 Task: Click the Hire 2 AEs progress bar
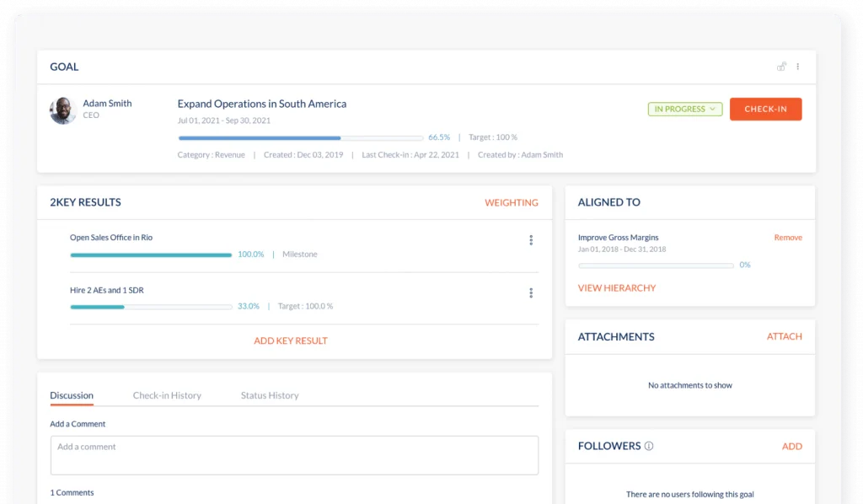[x=151, y=307]
